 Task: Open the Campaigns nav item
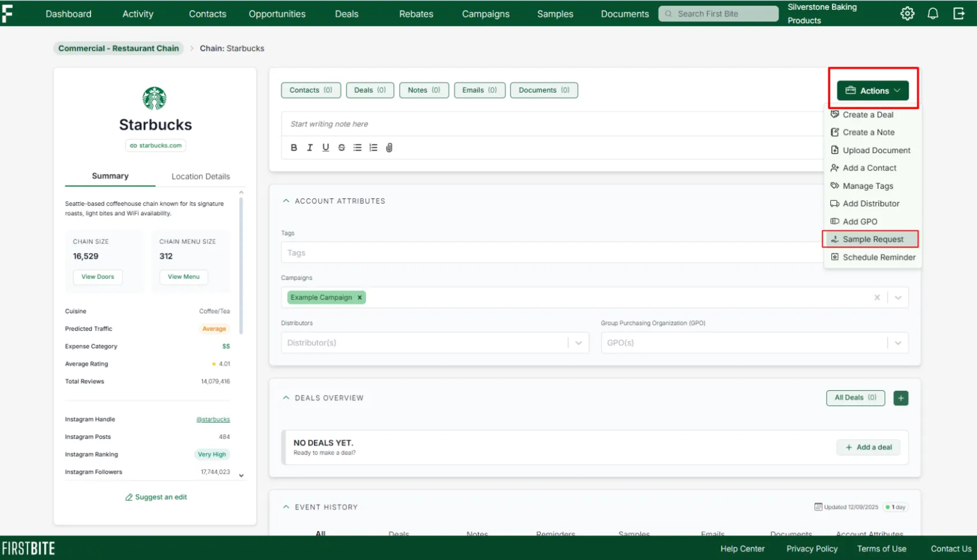(486, 14)
